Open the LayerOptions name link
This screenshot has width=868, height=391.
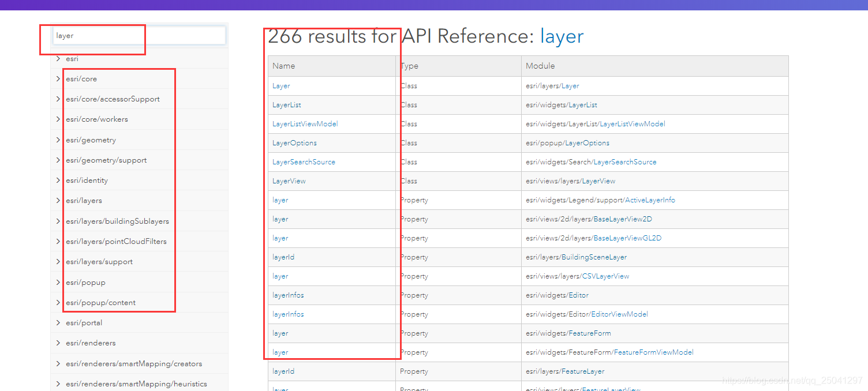[294, 142]
